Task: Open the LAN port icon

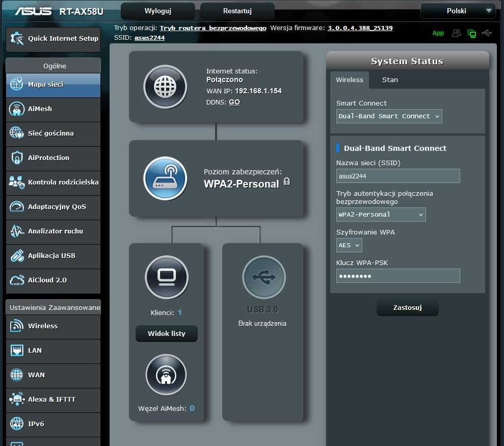Action: (x=16, y=350)
